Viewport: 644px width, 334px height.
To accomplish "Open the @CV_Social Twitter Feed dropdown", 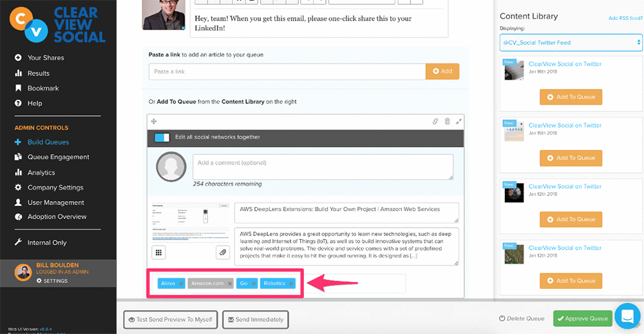I will [x=571, y=43].
